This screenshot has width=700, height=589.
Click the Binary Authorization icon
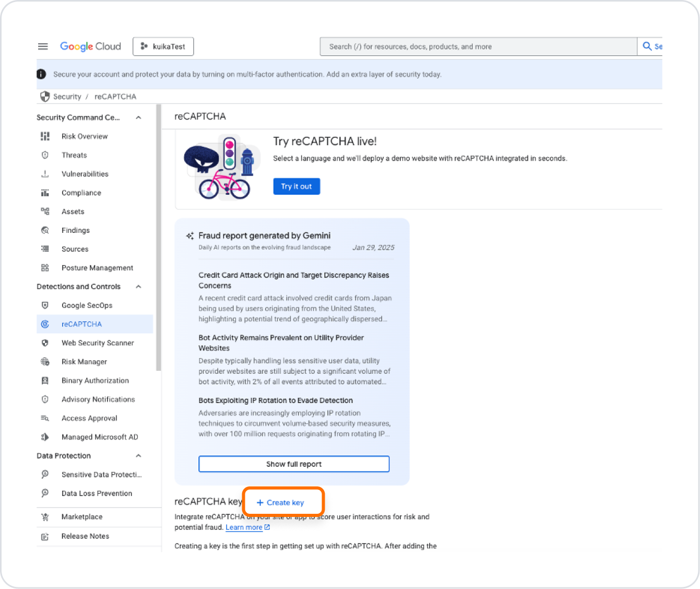(x=45, y=381)
